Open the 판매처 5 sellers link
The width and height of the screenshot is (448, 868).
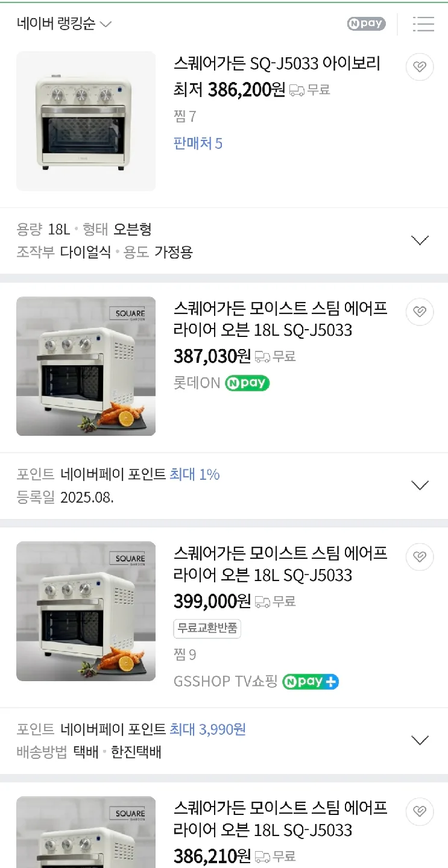pos(198,143)
